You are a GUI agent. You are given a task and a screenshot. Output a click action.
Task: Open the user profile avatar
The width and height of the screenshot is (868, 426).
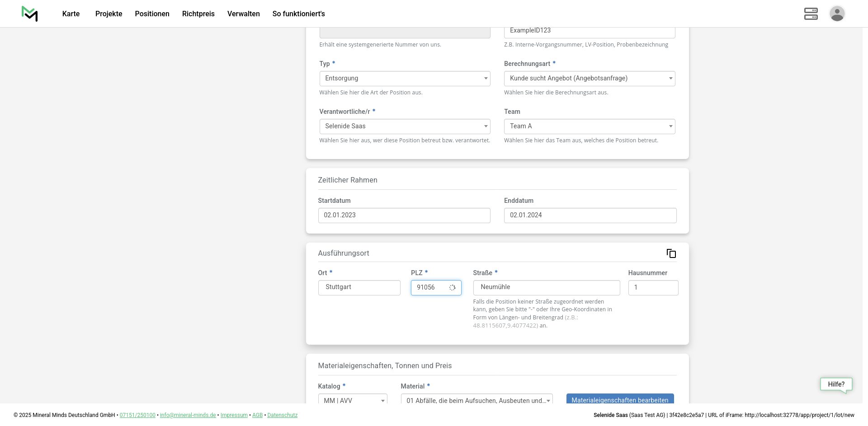pyautogui.click(x=837, y=14)
